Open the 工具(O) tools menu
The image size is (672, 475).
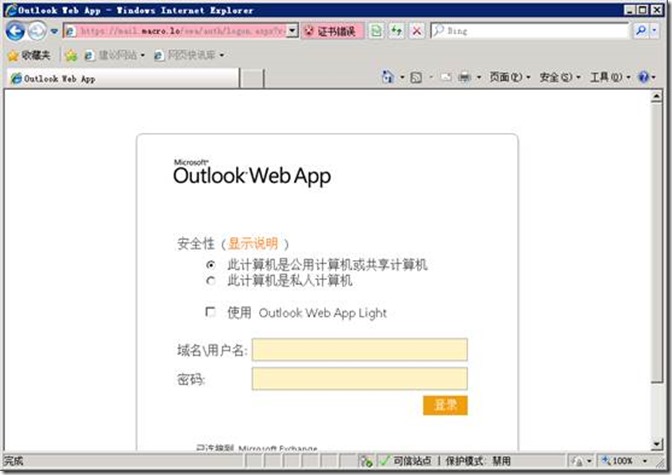click(x=610, y=77)
